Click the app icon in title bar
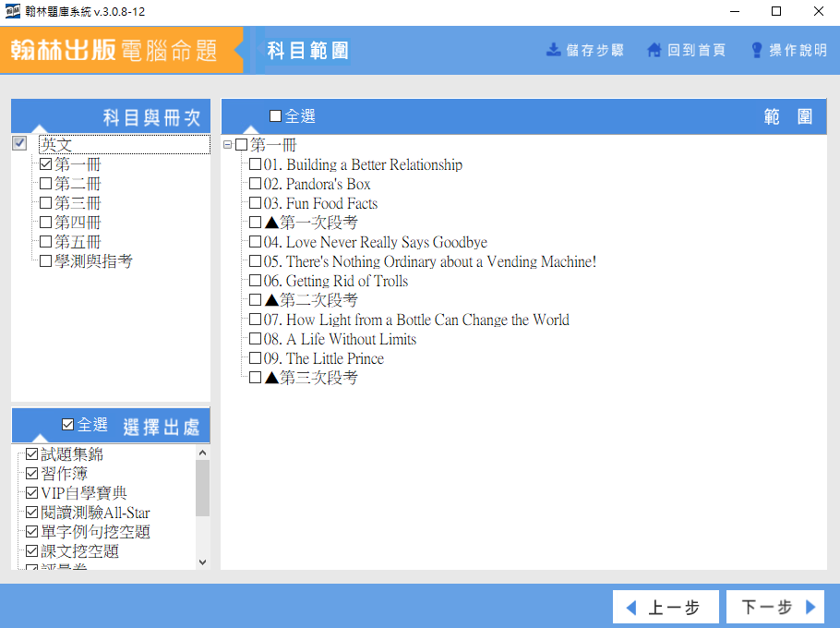The height and width of the screenshot is (628, 840). pyautogui.click(x=13, y=12)
